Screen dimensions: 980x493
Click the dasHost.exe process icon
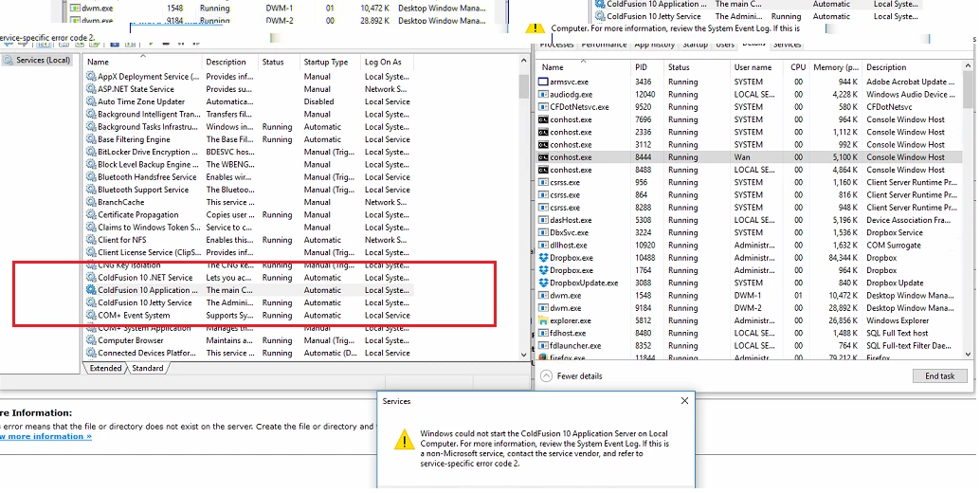click(543, 220)
